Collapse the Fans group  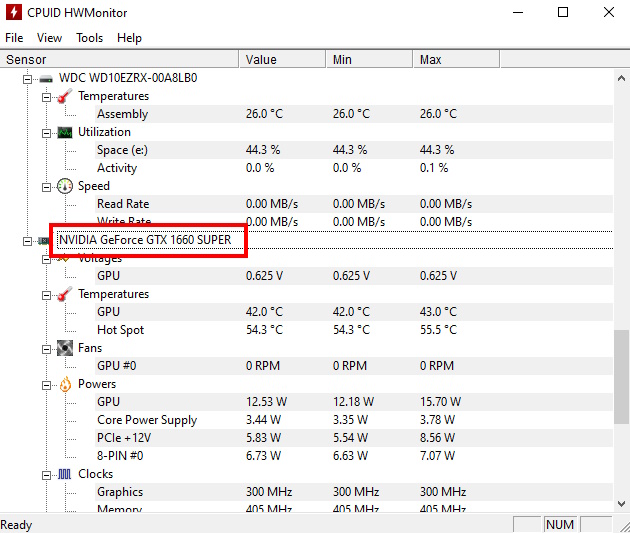coord(47,349)
